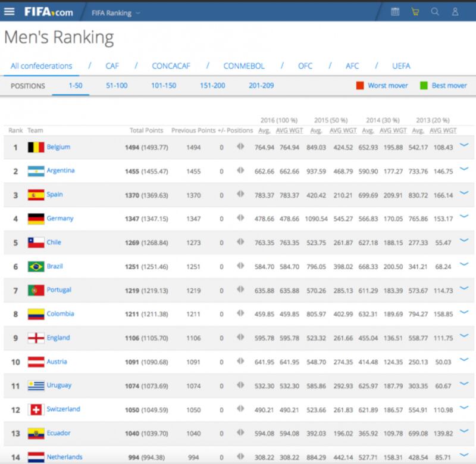Click the Germany flag icon
Viewport: 476px width, 464px height.
click(x=36, y=219)
